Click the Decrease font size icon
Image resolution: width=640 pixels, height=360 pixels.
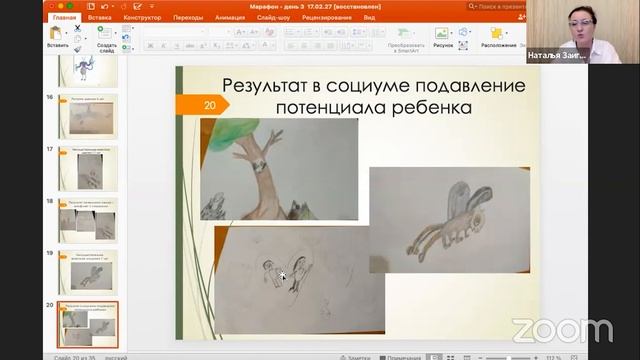point(253,32)
